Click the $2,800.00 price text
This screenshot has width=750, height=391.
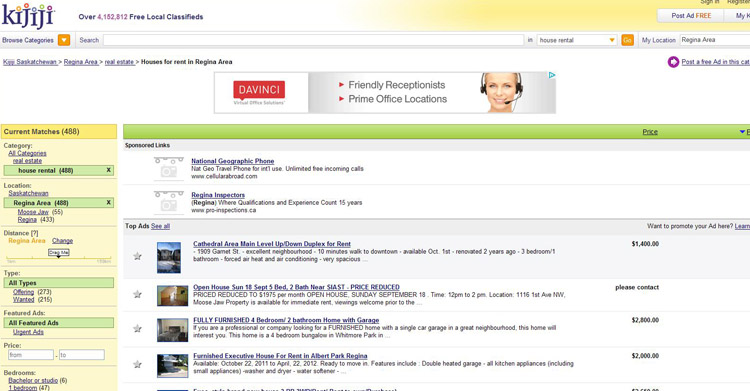click(x=645, y=320)
